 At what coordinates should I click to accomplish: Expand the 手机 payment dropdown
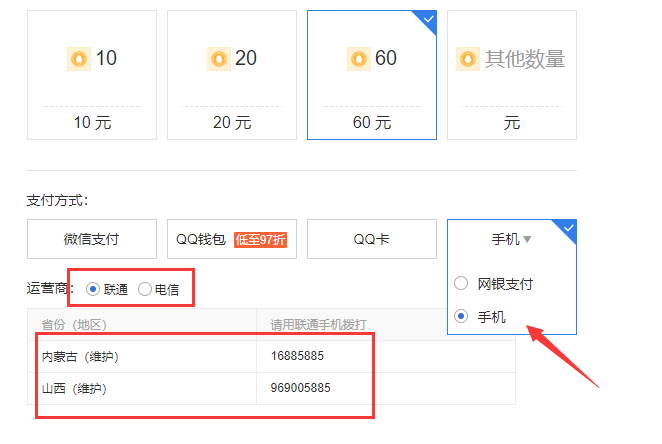click(511, 239)
